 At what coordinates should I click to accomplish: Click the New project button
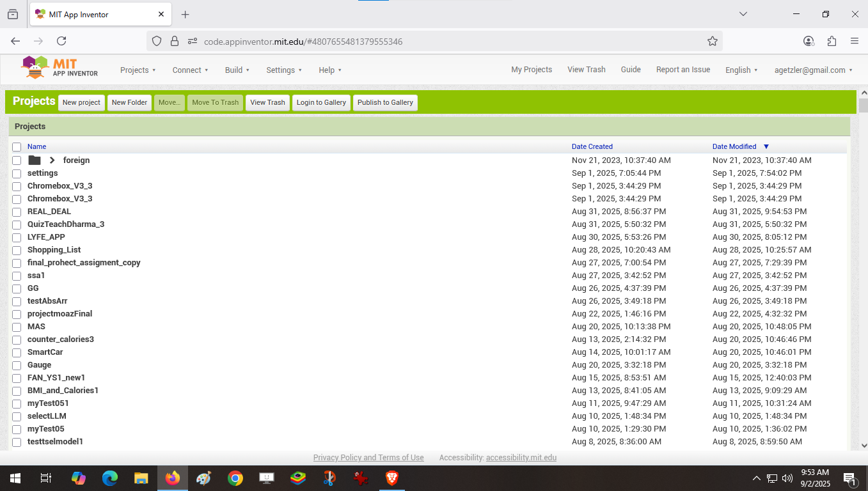click(81, 102)
